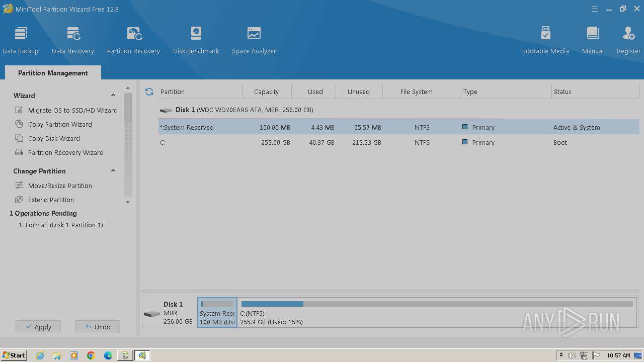Open the Manual
644x362 pixels.
[x=593, y=40]
